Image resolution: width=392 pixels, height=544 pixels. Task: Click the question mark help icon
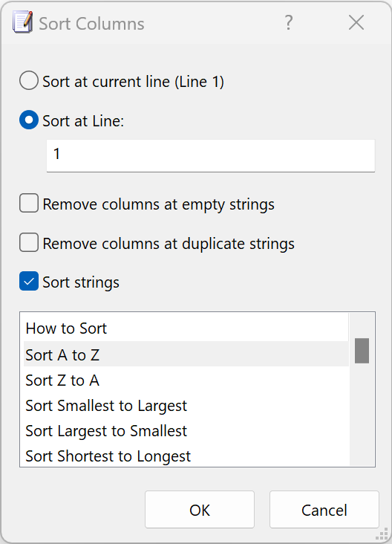pyautogui.click(x=288, y=23)
